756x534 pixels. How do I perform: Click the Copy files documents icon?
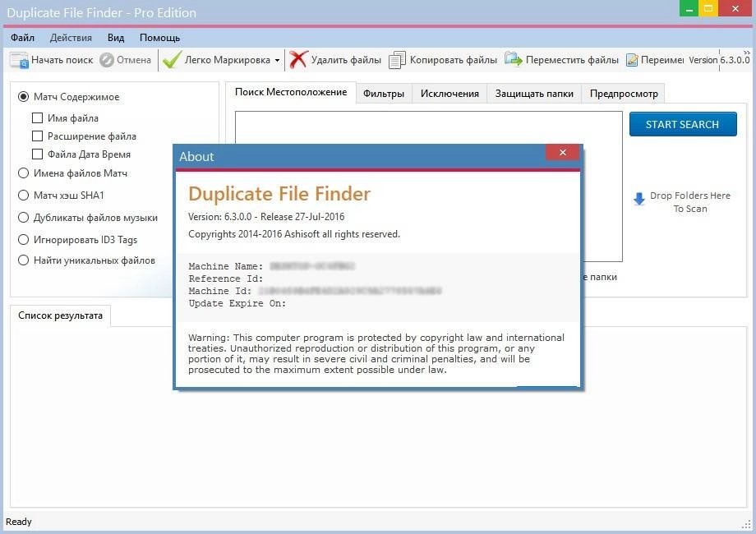pos(397,60)
